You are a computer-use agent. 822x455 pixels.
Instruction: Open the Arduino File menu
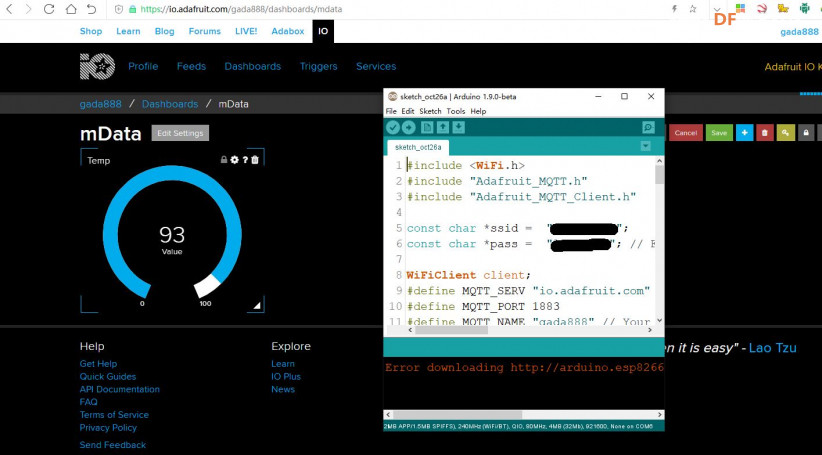[x=391, y=111]
